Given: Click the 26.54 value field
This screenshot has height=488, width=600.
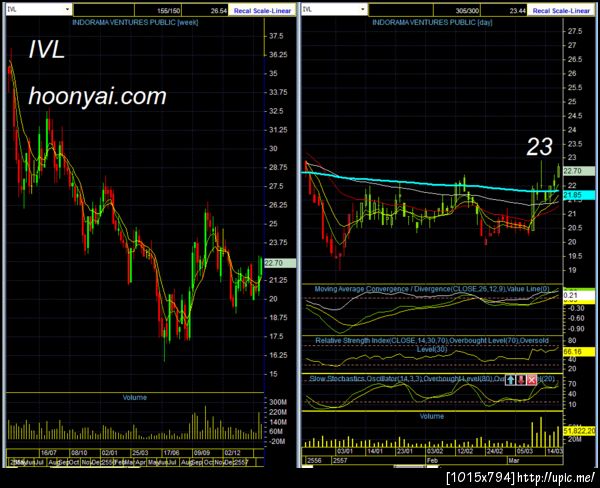Looking at the screenshot, I should [205, 11].
